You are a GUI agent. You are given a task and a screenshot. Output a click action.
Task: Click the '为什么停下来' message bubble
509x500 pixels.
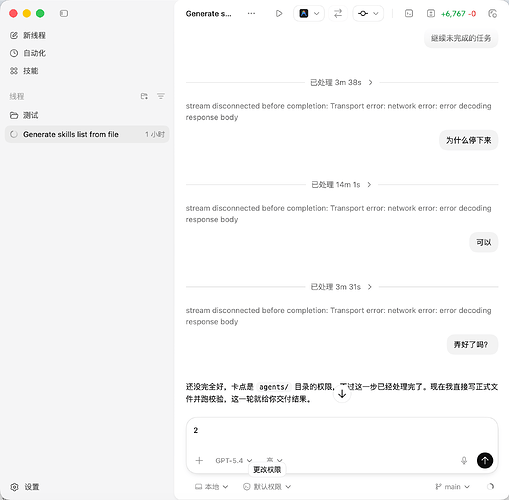469,140
